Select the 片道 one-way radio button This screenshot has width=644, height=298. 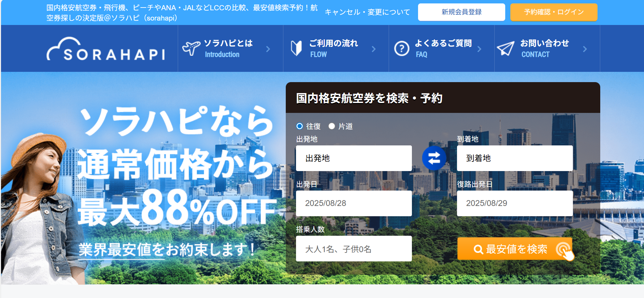(332, 126)
